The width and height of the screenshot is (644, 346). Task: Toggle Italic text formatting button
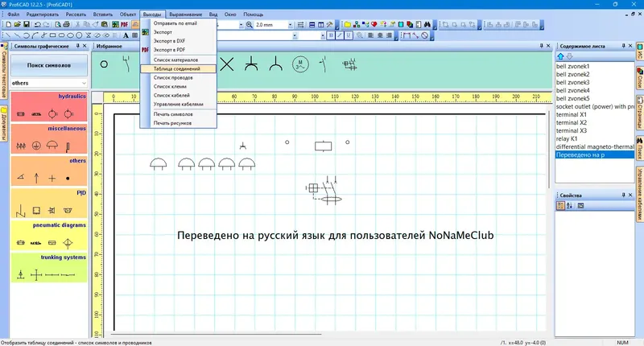340,35
